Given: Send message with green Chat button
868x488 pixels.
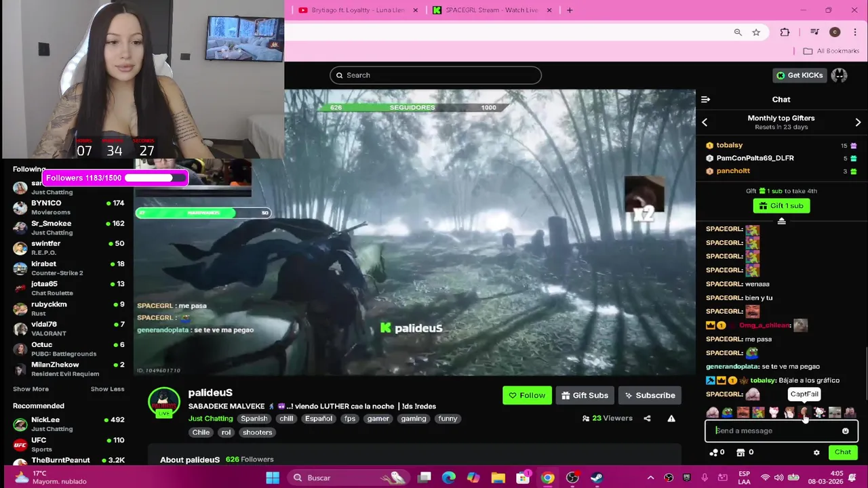Looking at the screenshot, I should (843, 452).
